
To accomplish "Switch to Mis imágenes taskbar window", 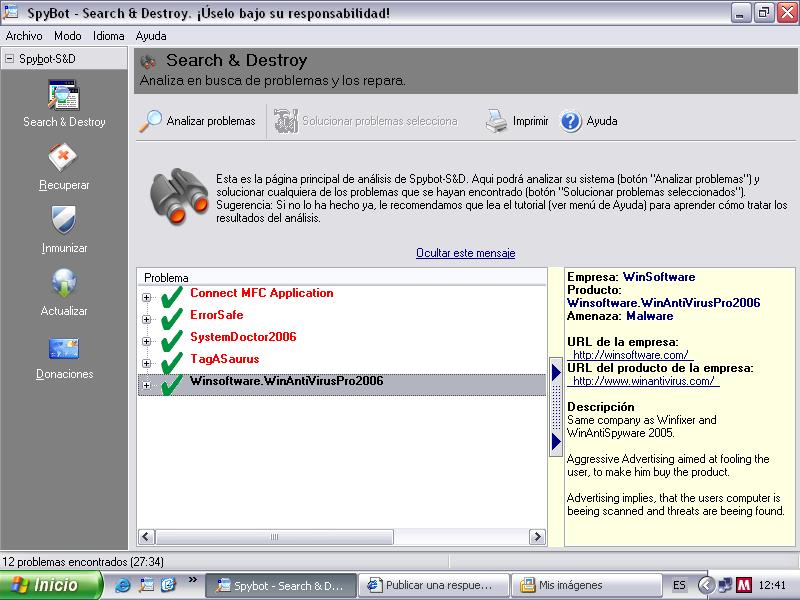I will point(586,585).
